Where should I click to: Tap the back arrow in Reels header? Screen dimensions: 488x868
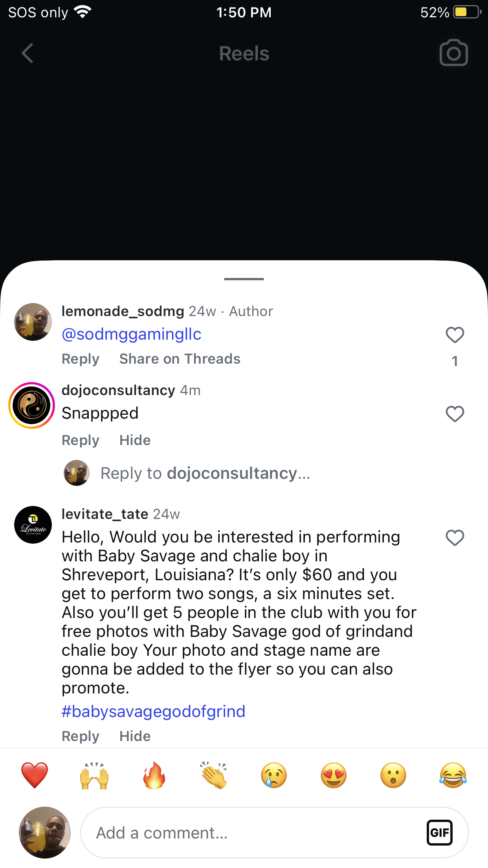(28, 53)
